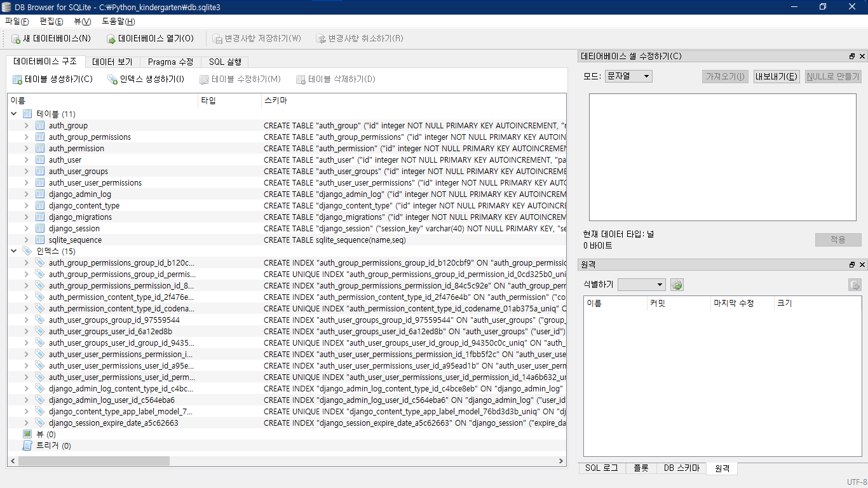Click the New Database (새 데이터베이스) toolbar icon

16,39
